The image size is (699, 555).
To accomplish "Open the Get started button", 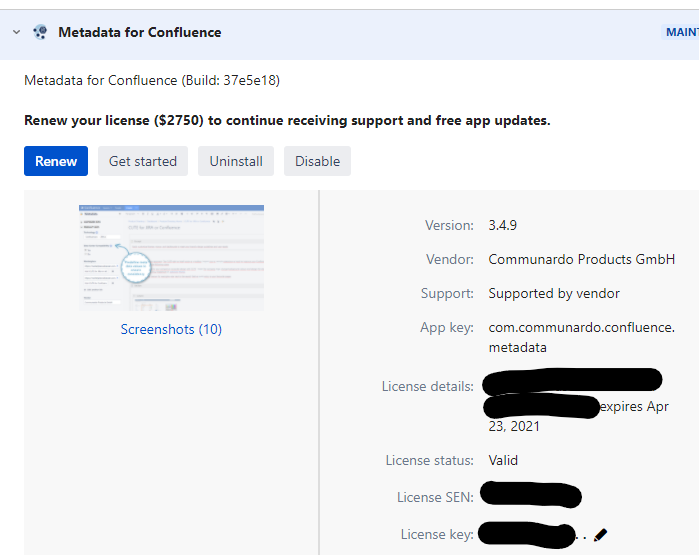I will click(143, 161).
